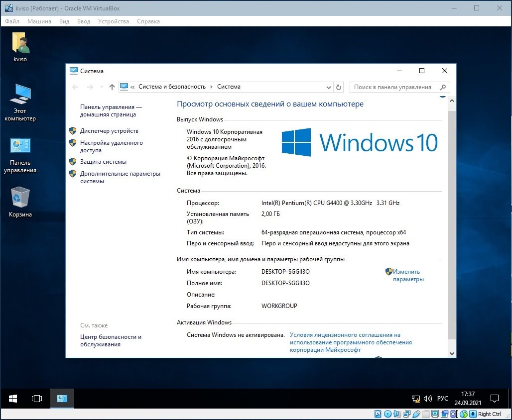
Task: Open the Ввод menu in VirtualBox
Action: [x=84, y=21]
